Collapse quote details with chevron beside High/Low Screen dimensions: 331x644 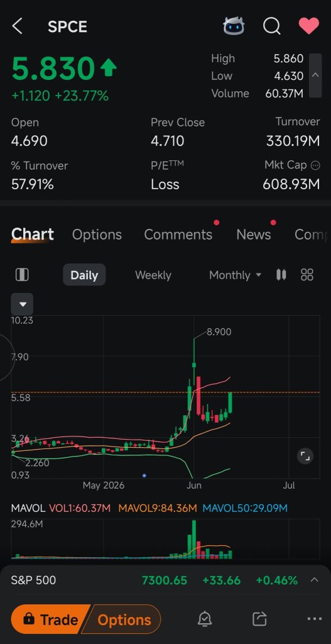[x=315, y=75]
